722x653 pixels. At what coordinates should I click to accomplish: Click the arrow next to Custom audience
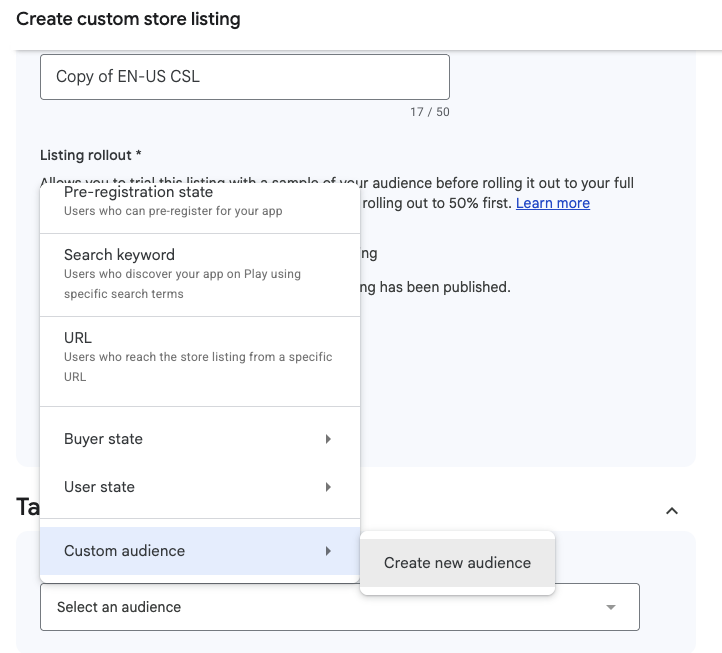click(x=328, y=551)
